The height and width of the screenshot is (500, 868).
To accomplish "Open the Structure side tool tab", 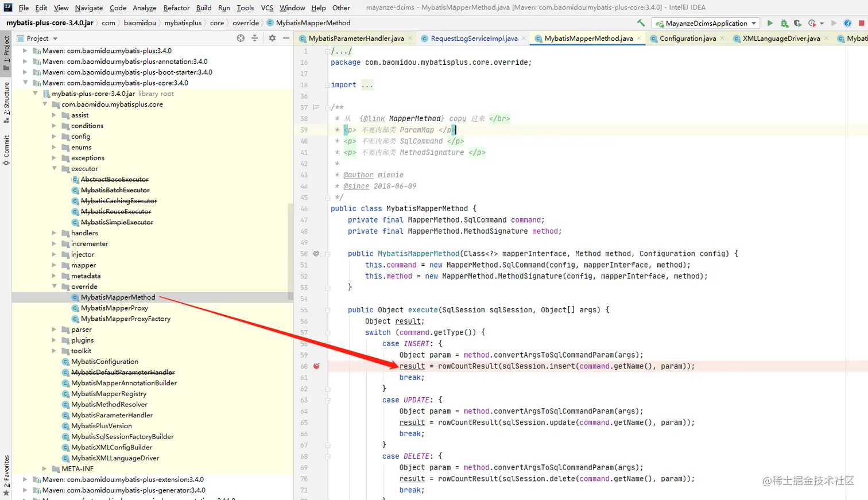I will [6, 102].
